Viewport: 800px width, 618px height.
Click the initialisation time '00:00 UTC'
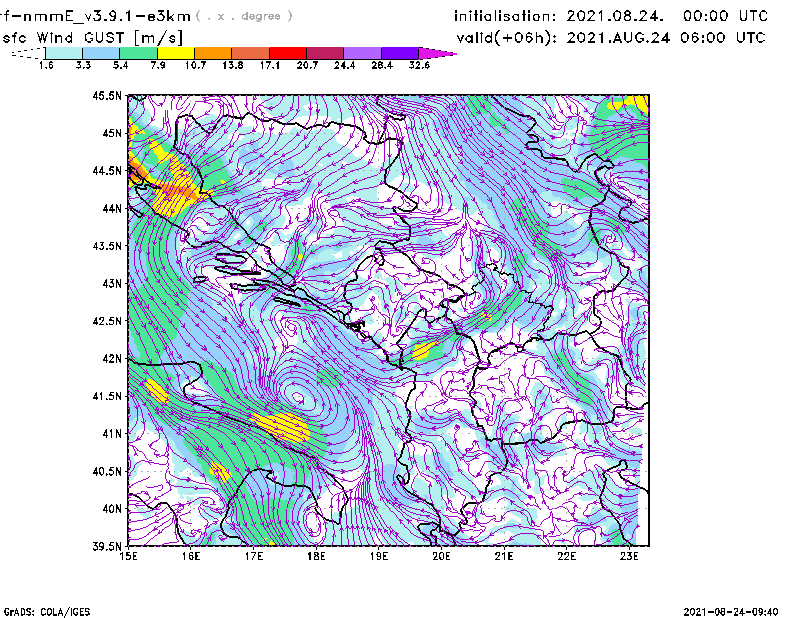pyautogui.click(x=725, y=16)
